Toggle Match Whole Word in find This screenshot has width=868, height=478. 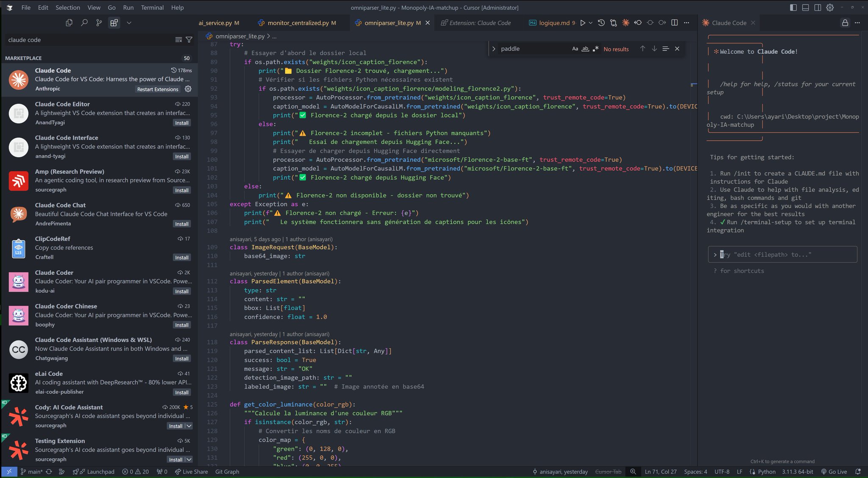[x=585, y=49]
